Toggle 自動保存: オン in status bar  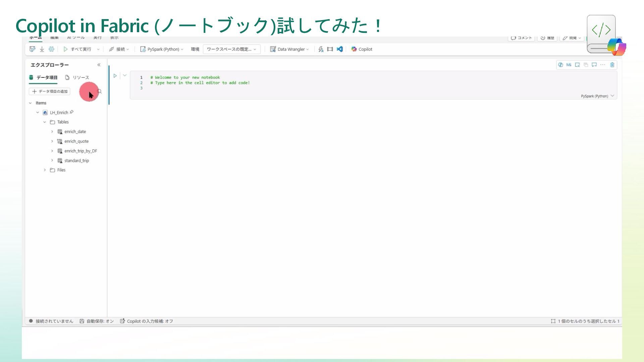pos(97,321)
